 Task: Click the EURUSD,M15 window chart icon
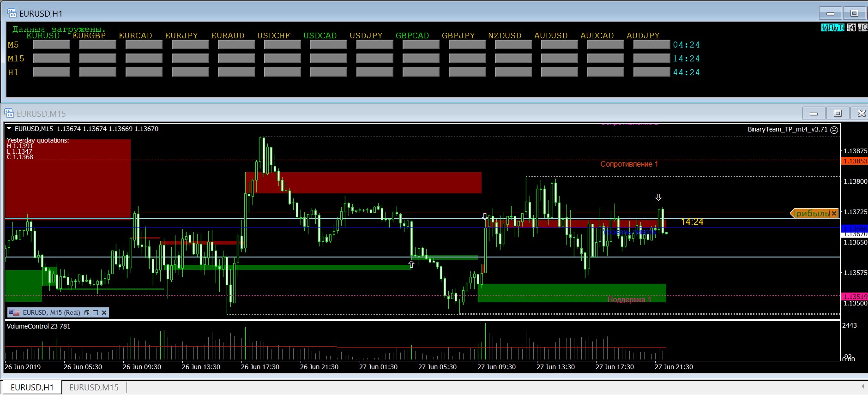(9, 113)
